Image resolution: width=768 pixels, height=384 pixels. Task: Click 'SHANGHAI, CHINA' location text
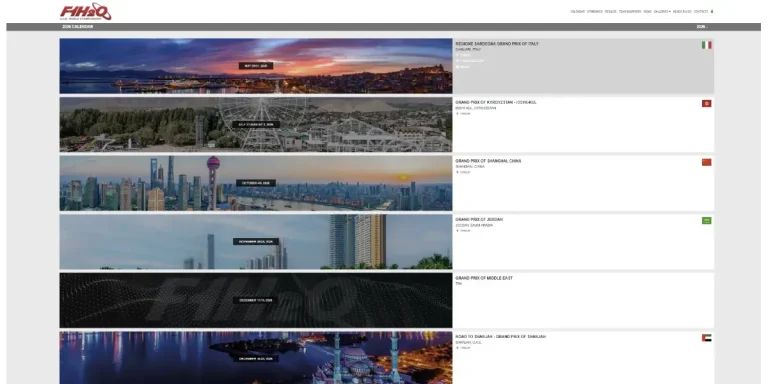coord(470,167)
